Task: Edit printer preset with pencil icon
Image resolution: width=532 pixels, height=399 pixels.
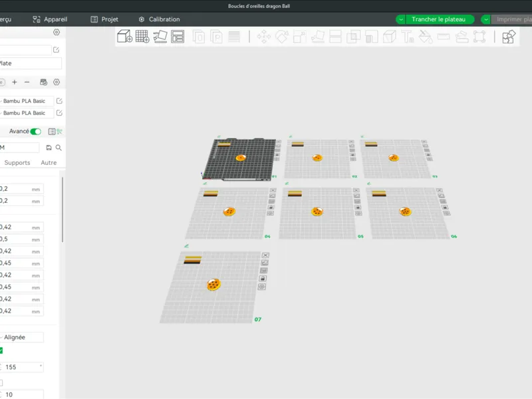Action: click(x=57, y=50)
